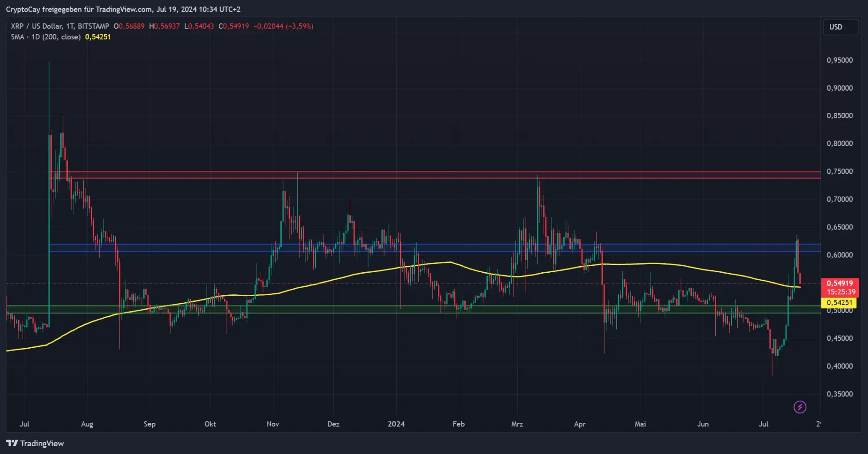Click the High value H0,56937
The width and height of the screenshot is (868, 454).
164,26
